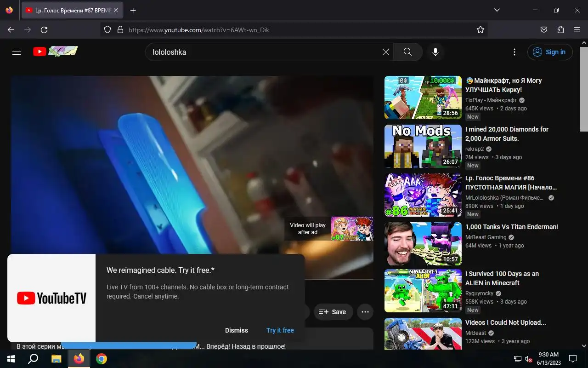Visit the MrBeast Gaming channel name

pyautogui.click(x=486, y=237)
